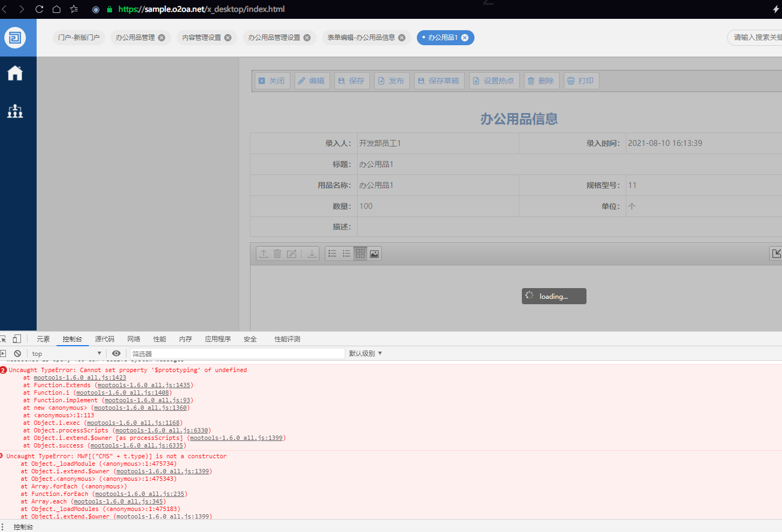Switch to the 内容管理设置 tab
The height and width of the screenshot is (532, 782).
click(x=201, y=38)
